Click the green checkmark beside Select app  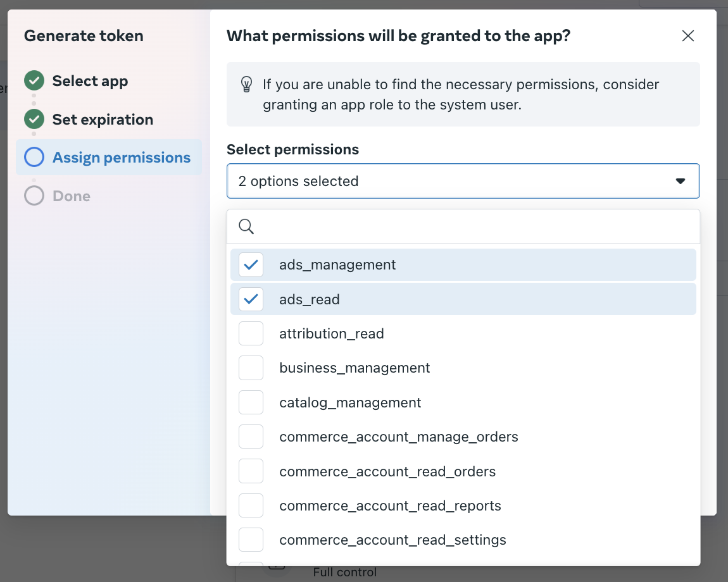coord(34,81)
